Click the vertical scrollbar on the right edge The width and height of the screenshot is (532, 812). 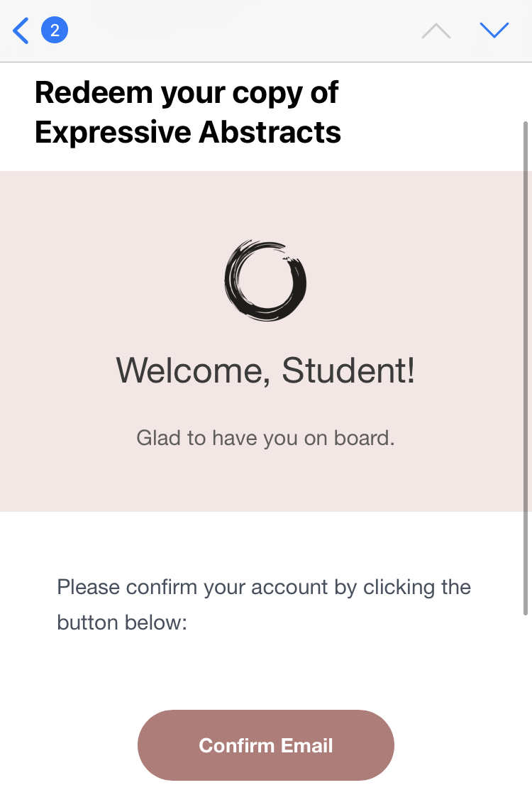point(526,369)
